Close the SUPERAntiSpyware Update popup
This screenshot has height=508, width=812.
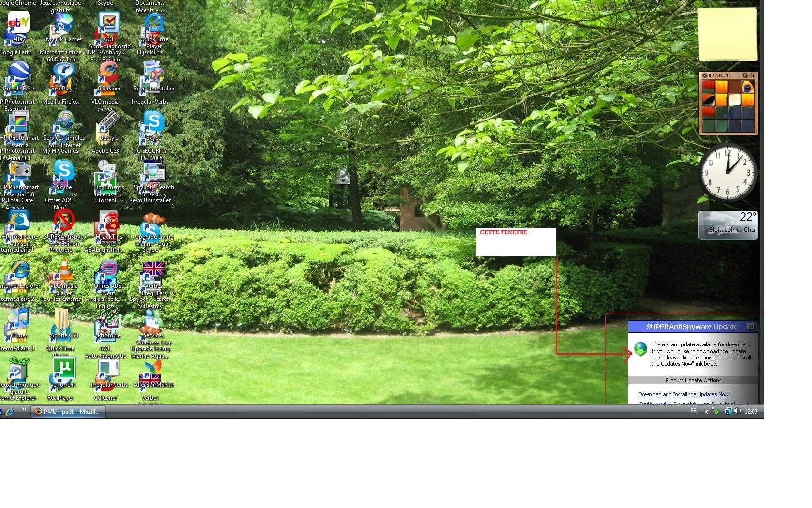point(751,327)
